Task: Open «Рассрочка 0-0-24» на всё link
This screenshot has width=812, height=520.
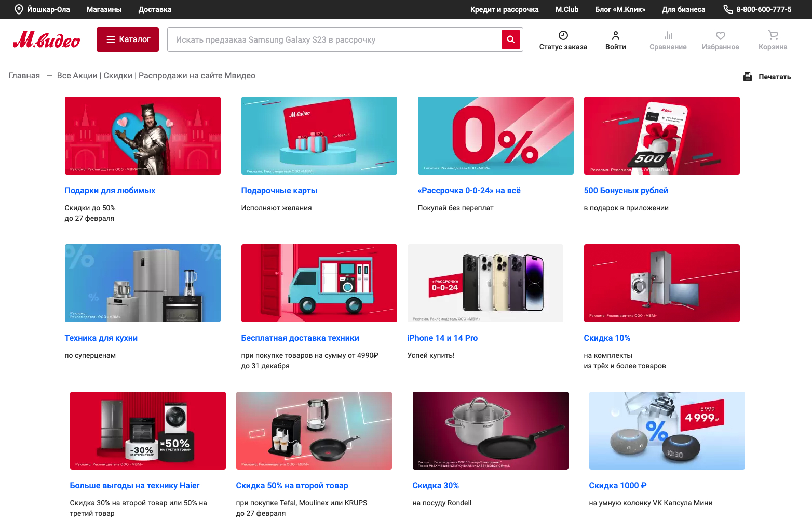Action: pyautogui.click(x=469, y=191)
